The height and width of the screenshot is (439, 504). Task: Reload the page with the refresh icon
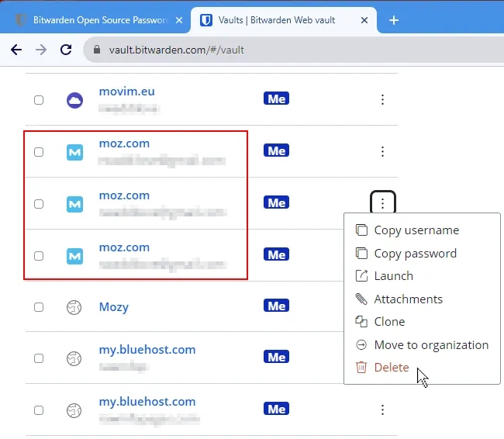66,50
